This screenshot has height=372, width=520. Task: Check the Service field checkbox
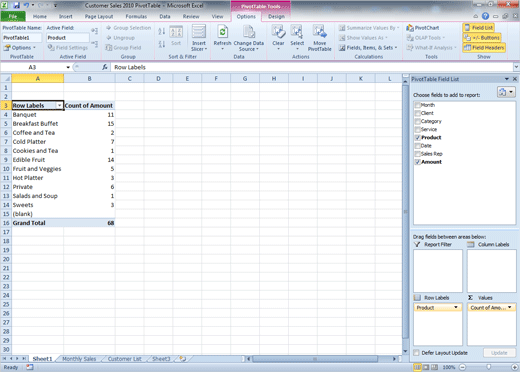tap(417, 129)
